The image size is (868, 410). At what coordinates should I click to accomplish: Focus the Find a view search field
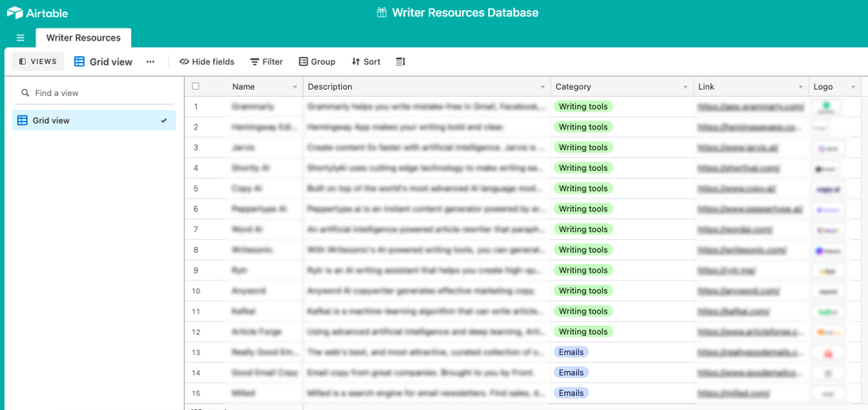pos(94,93)
